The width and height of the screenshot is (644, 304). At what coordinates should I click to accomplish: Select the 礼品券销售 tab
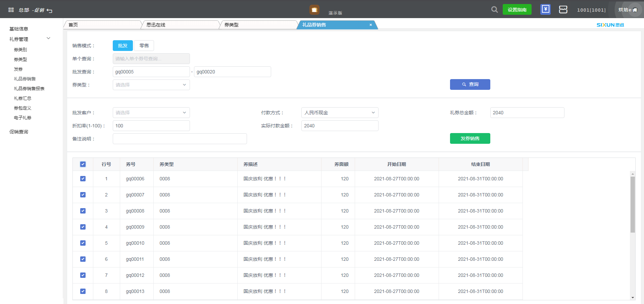click(x=337, y=25)
